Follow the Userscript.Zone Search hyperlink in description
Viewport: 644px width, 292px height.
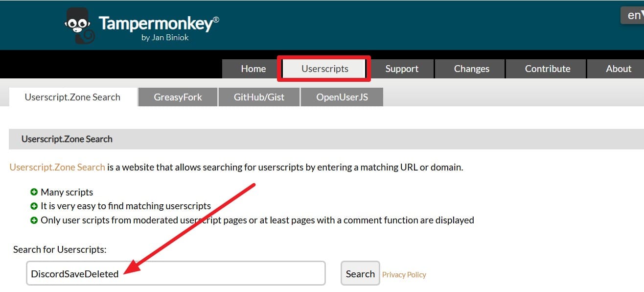pos(57,167)
